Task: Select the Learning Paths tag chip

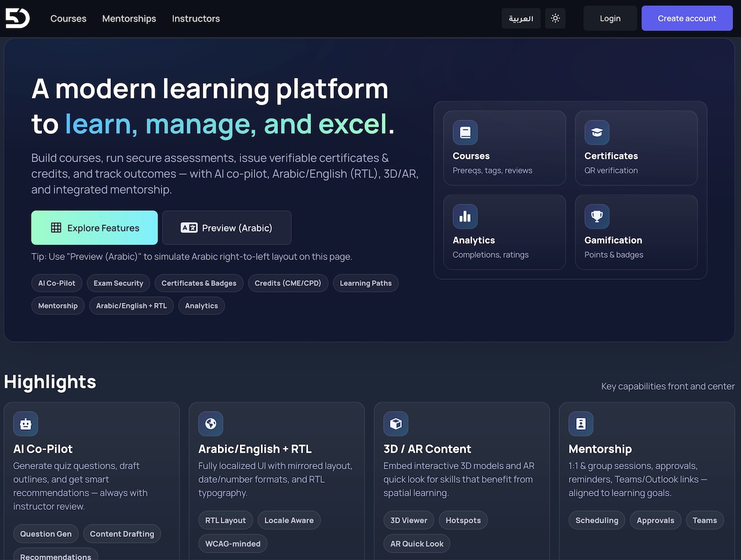Action: (x=366, y=283)
